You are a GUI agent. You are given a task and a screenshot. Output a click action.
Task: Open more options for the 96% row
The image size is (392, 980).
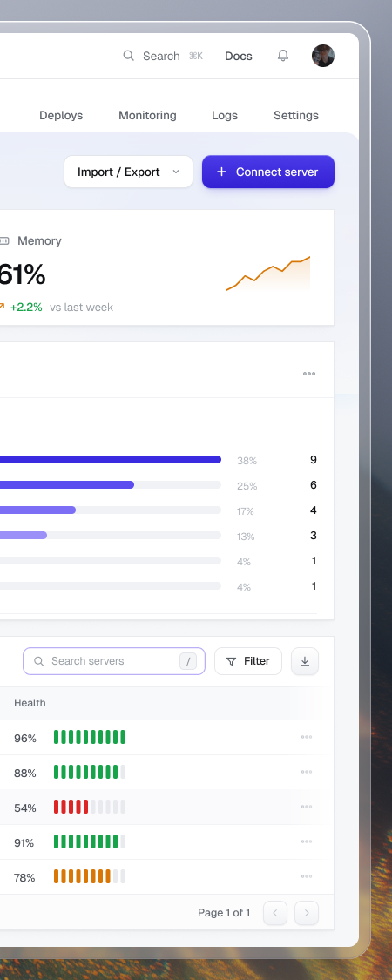click(307, 738)
